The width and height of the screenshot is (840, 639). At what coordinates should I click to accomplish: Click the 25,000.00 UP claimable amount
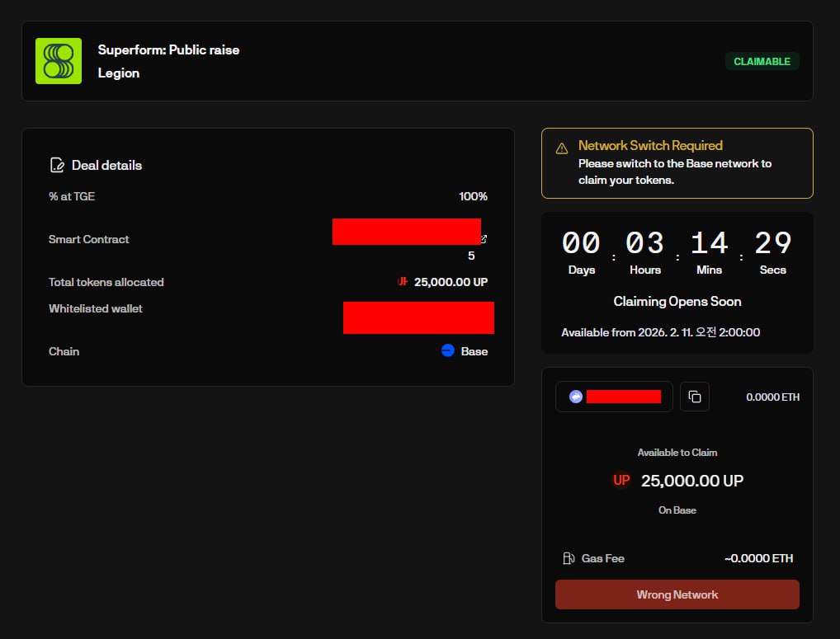691,480
